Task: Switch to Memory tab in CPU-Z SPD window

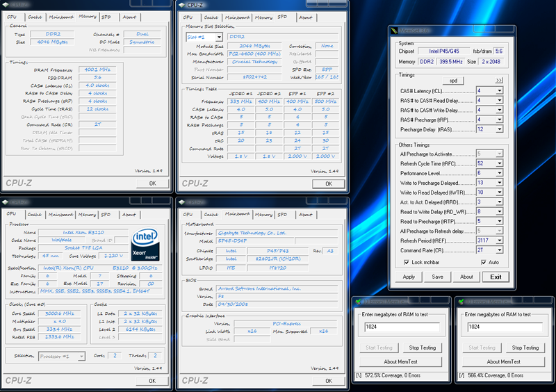Action: coord(264,17)
